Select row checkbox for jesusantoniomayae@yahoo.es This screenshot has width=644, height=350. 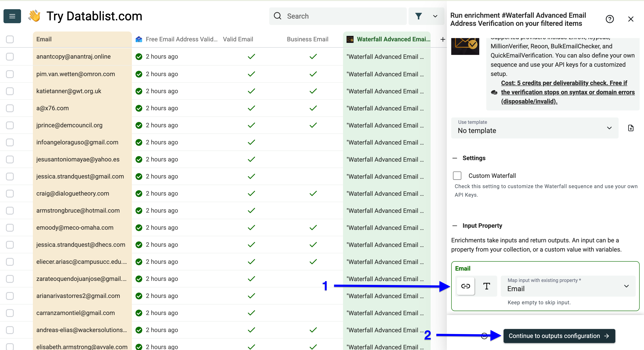pos(10,159)
